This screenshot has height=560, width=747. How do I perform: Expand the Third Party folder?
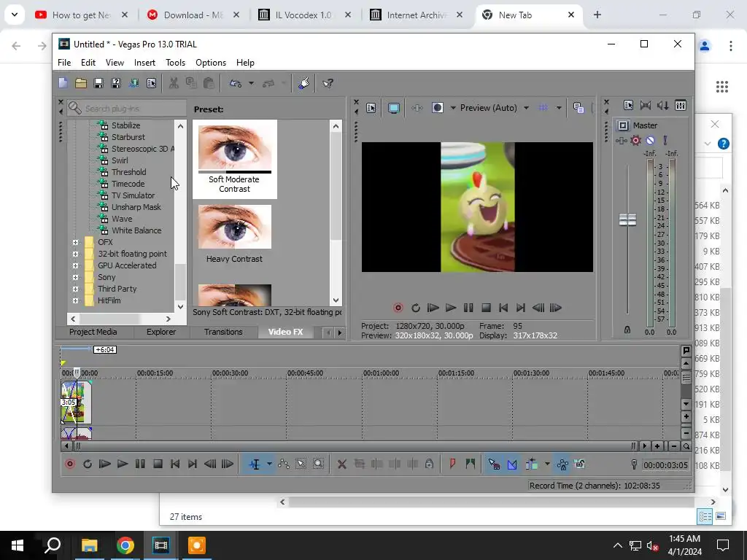(x=75, y=289)
